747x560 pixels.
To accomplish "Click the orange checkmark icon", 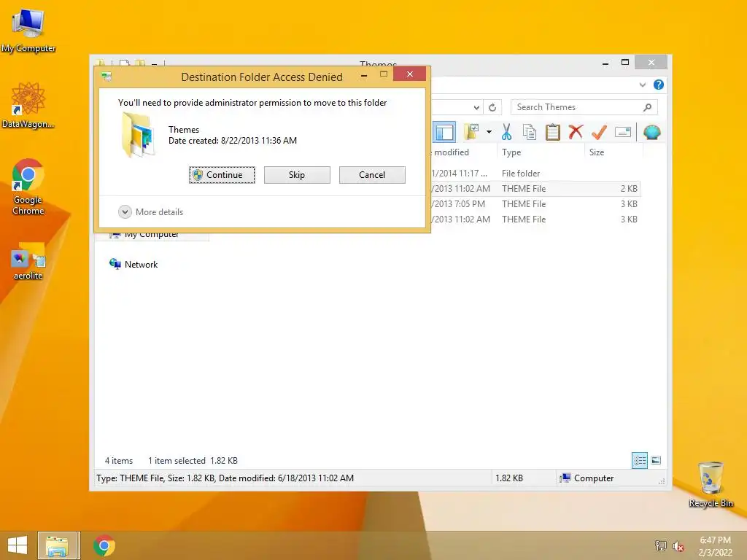I will pos(599,132).
